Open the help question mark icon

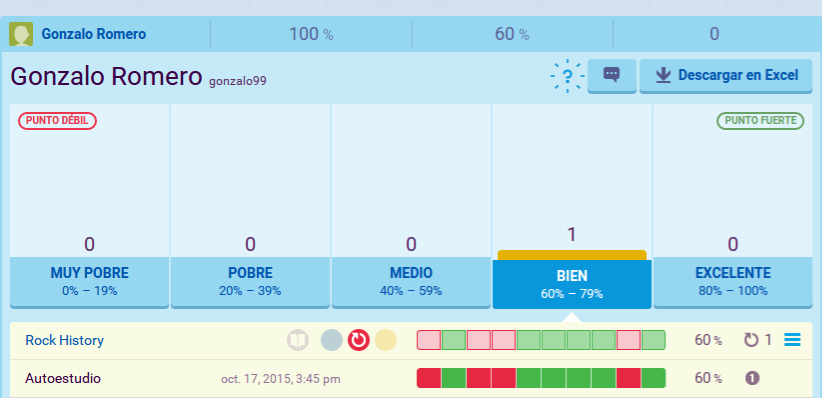coord(567,77)
